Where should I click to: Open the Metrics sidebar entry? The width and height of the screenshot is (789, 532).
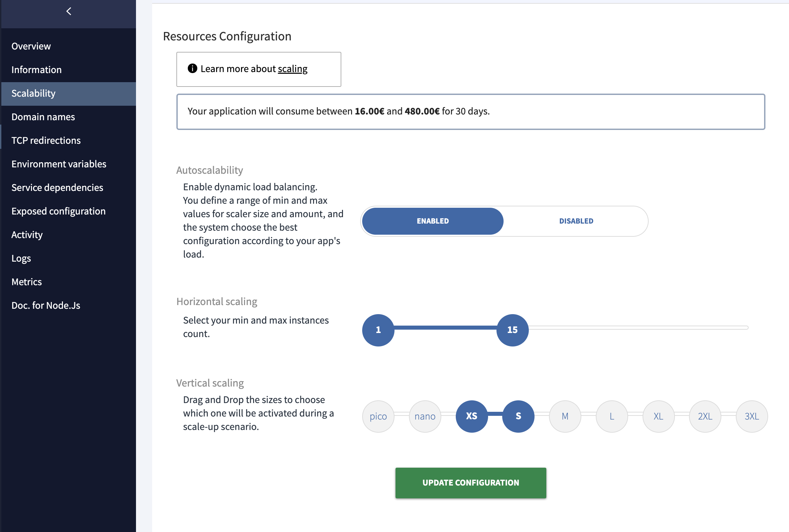pos(27,282)
